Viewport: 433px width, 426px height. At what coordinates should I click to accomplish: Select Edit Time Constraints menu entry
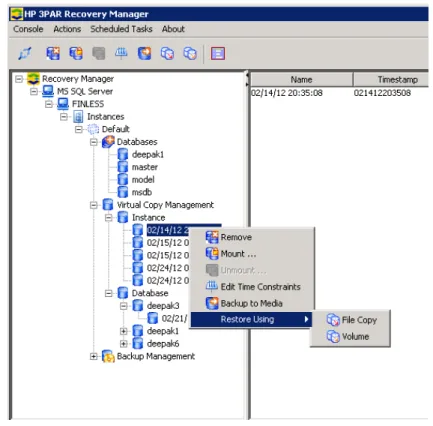coord(251,287)
